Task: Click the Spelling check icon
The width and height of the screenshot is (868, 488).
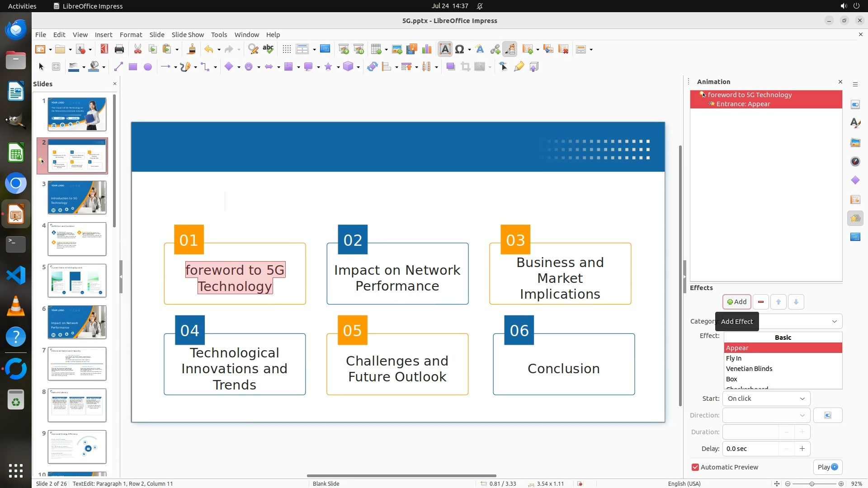Action: point(268,49)
